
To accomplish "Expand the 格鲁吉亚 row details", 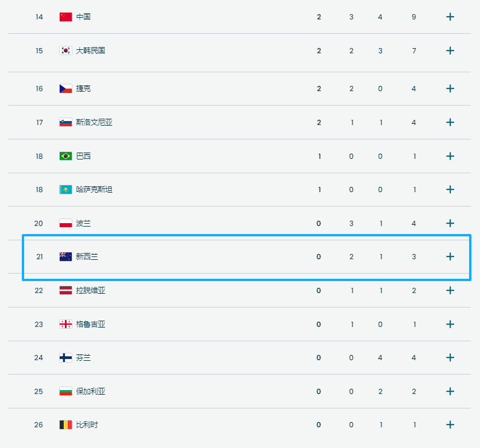I will (450, 324).
